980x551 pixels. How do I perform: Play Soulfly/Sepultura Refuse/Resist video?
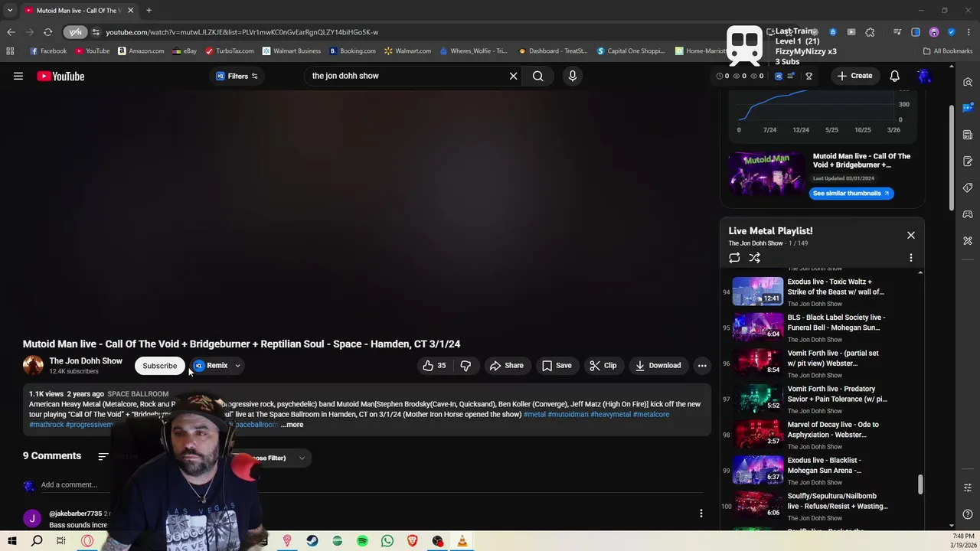(818, 506)
